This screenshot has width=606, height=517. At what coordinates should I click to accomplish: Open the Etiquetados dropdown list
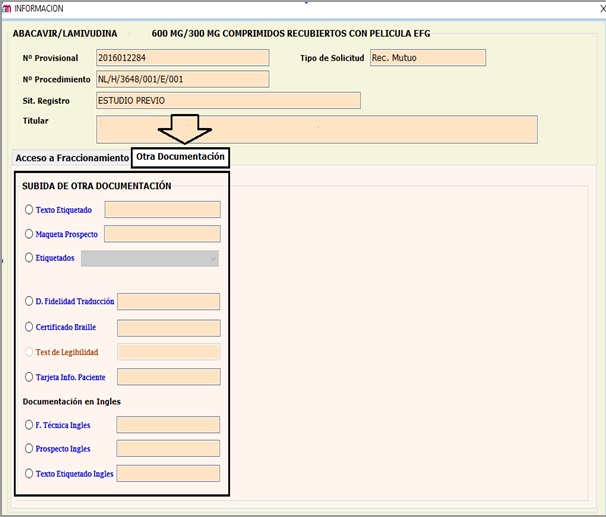point(150,258)
